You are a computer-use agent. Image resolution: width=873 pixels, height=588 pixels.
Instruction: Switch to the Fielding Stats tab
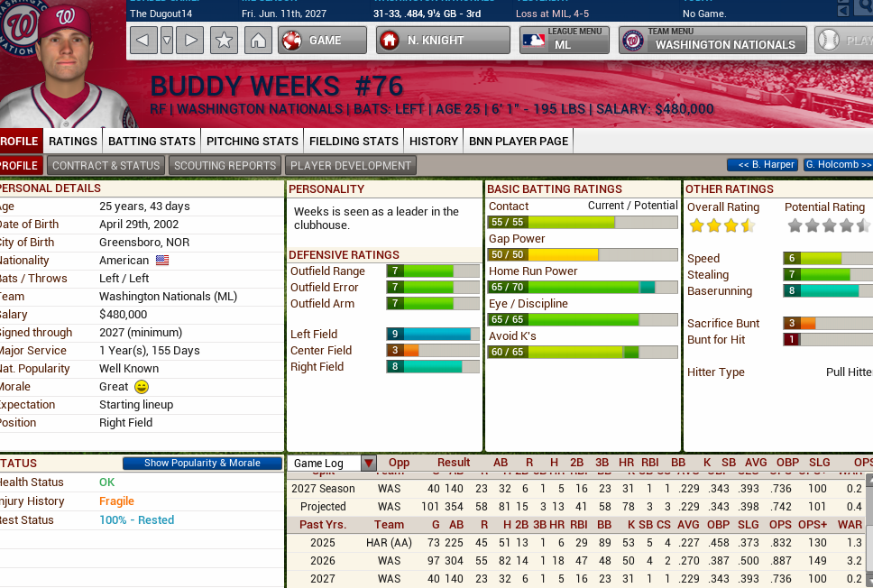(354, 141)
